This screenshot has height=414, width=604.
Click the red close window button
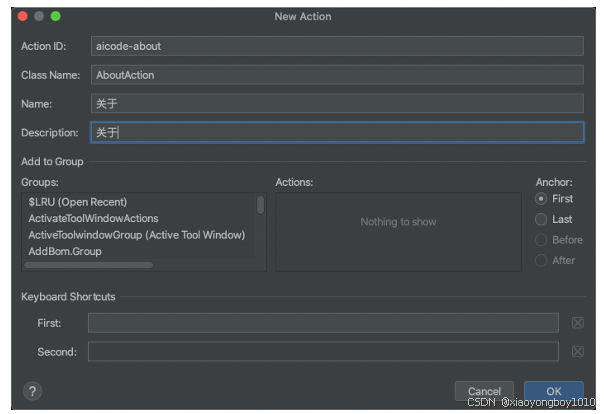click(23, 16)
